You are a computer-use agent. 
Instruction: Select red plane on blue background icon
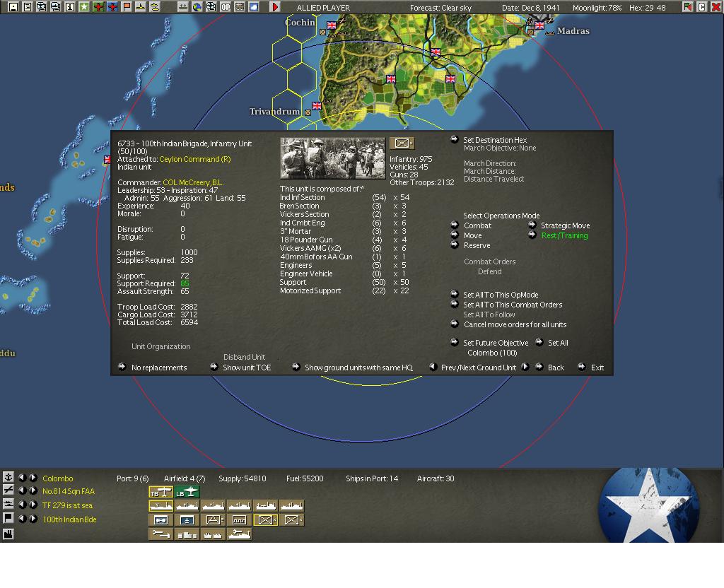click(x=112, y=7)
